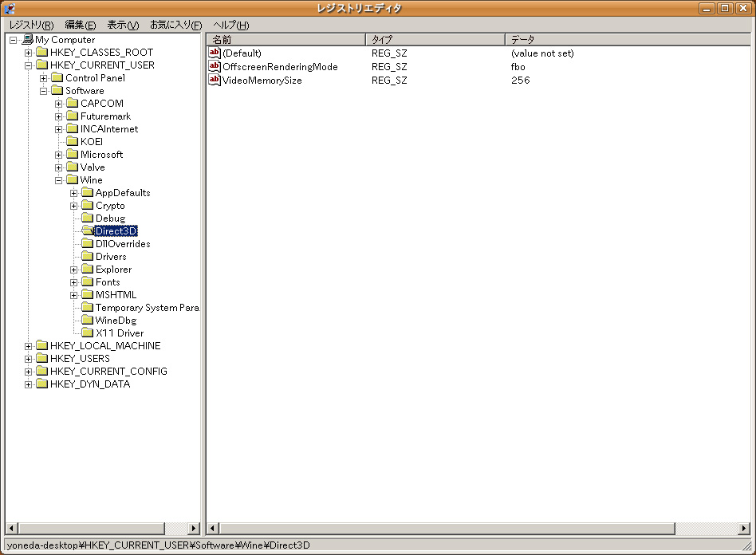Collapse the HKEY_CURRENT_USER node

point(29,65)
